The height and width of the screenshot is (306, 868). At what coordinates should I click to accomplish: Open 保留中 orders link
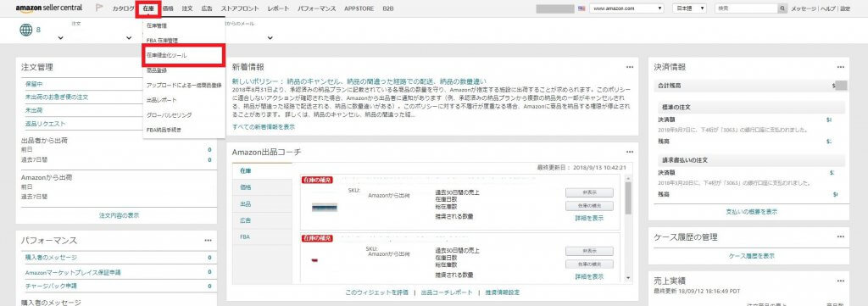click(x=34, y=84)
